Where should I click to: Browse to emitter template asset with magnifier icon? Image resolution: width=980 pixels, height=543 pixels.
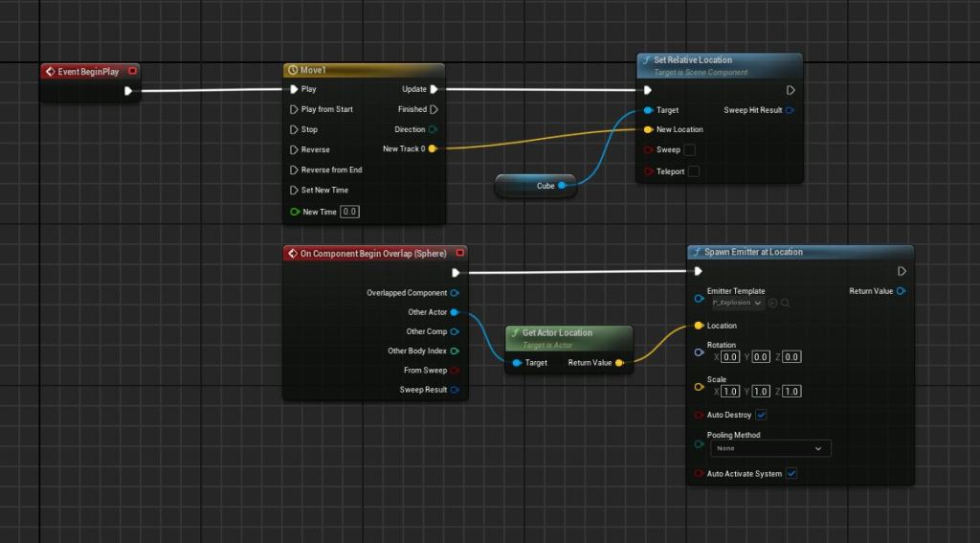point(786,303)
